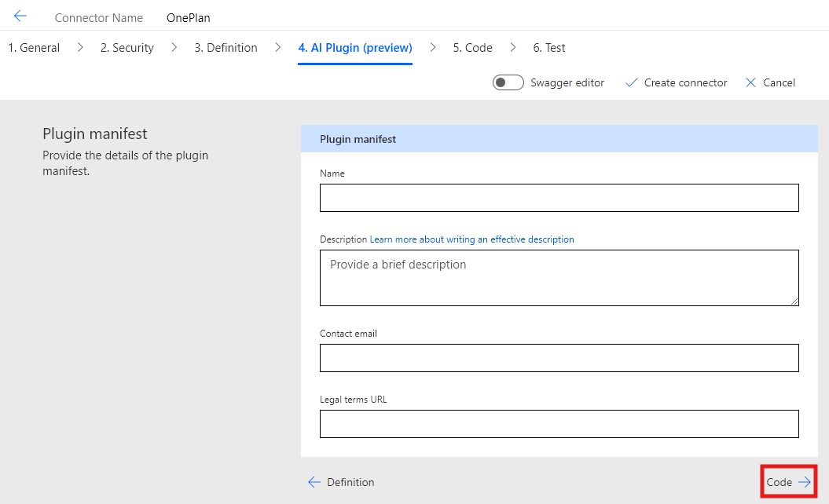Click the chevron after 5. Code
This screenshot has width=829, height=504.
513,48
